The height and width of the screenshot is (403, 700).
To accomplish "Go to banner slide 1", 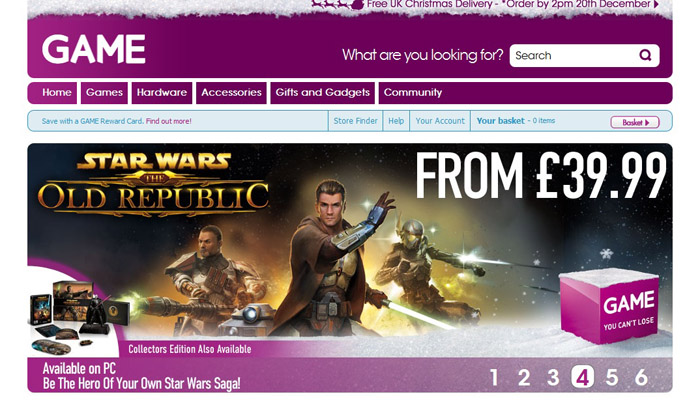I will (494, 378).
